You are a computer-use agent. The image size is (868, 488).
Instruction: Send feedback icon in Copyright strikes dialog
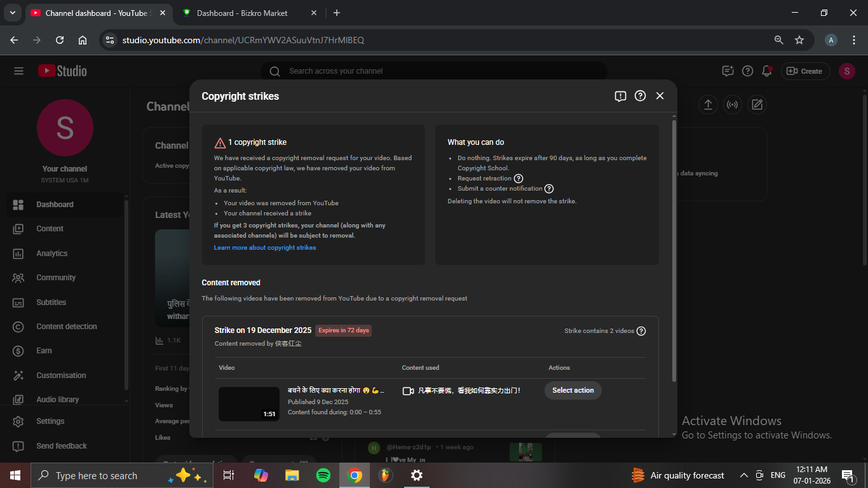[x=620, y=96]
